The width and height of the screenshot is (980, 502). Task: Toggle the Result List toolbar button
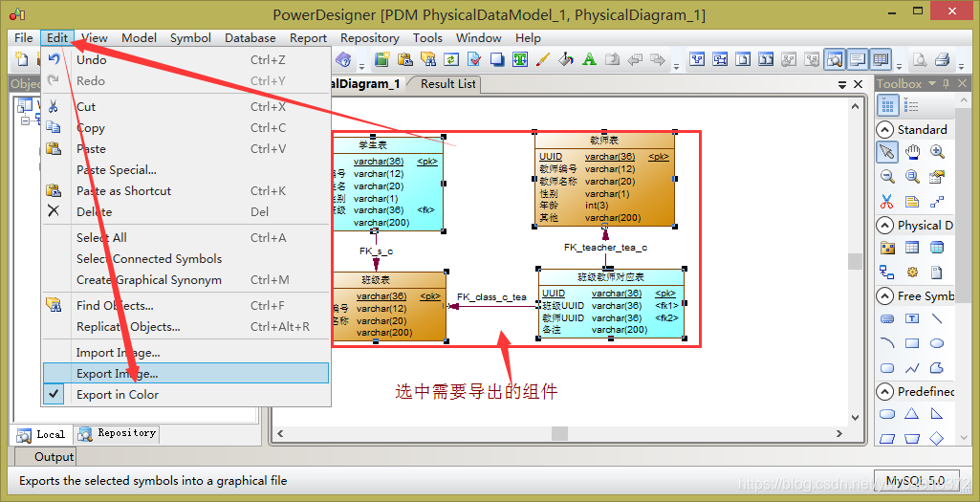click(x=880, y=60)
